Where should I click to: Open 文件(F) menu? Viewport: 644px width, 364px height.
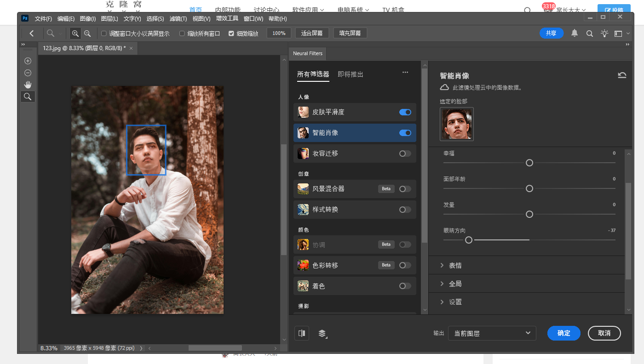pos(43,19)
